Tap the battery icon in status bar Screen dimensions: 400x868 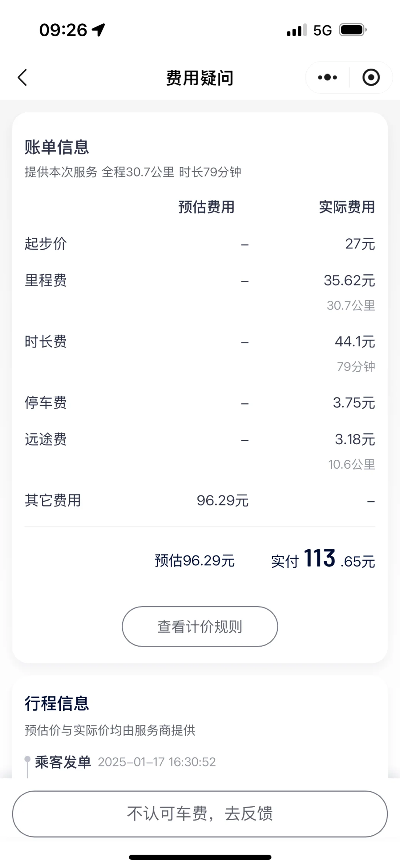(x=353, y=30)
